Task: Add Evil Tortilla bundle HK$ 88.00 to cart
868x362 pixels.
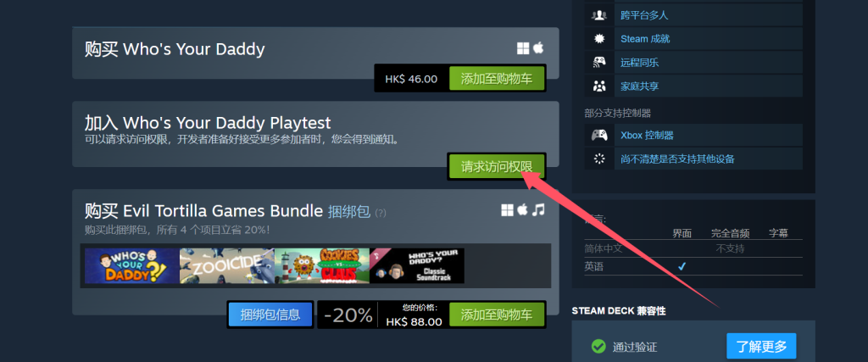Action: (497, 315)
